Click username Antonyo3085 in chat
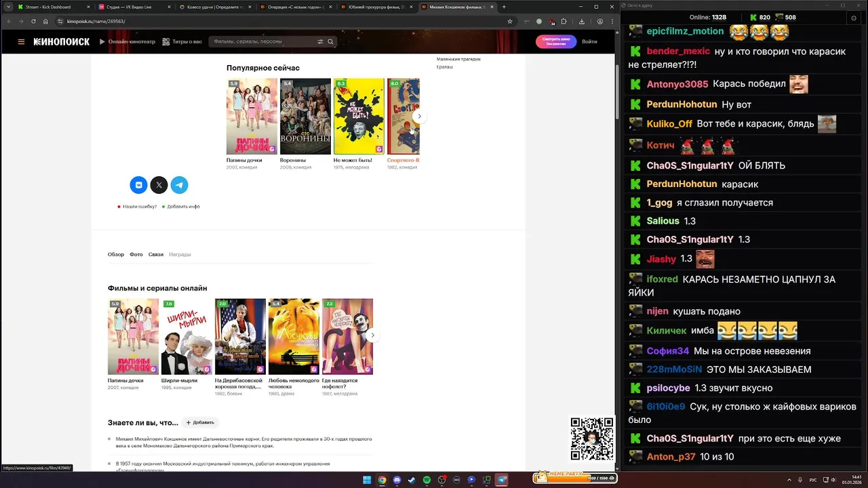Viewport: 868px width, 488px height. tap(677, 84)
